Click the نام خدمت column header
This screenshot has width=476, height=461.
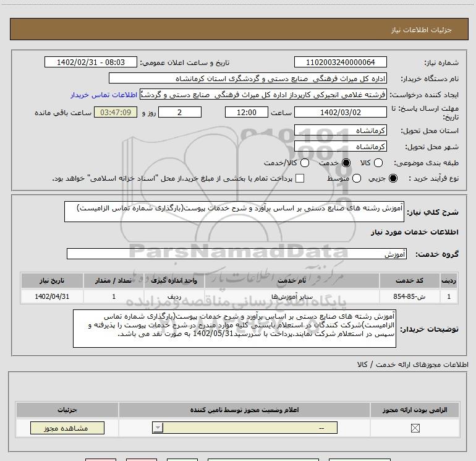292,280
